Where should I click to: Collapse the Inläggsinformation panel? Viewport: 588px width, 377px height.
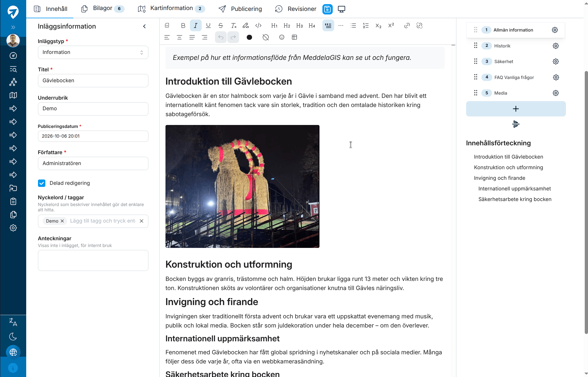144,26
